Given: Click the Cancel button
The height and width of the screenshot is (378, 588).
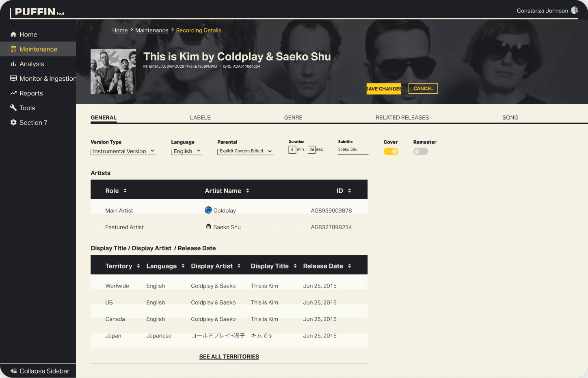Looking at the screenshot, I should [x=423, y=88].
